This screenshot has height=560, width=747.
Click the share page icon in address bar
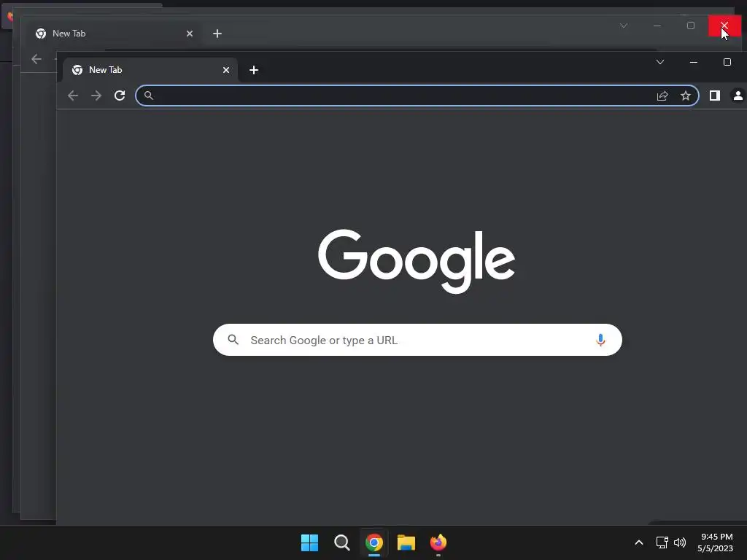[662, 96]
